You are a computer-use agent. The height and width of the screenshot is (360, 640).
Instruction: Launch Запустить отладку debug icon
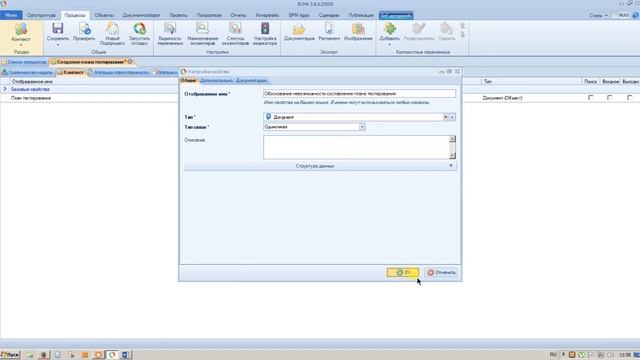click(x=139, y=29)
